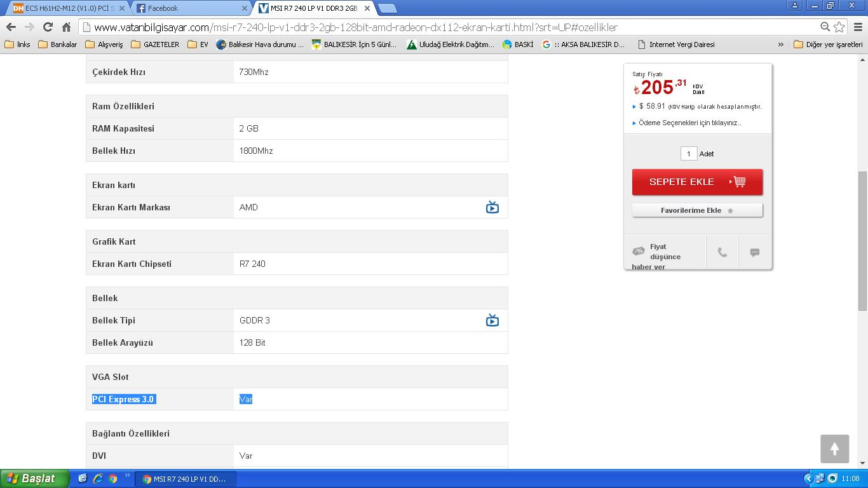Click the R7 240 chipset value
The height and width of the screenshot is (488, 868).
[252, 264]
